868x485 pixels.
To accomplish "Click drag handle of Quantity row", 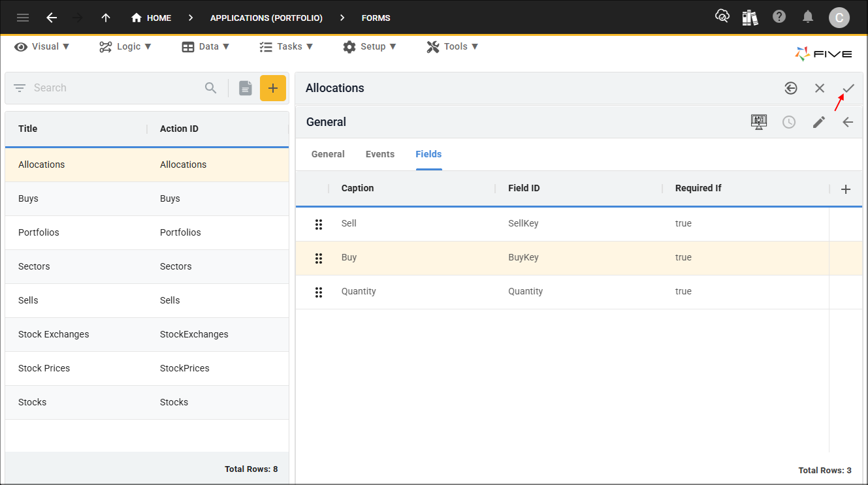I will 319,292.
